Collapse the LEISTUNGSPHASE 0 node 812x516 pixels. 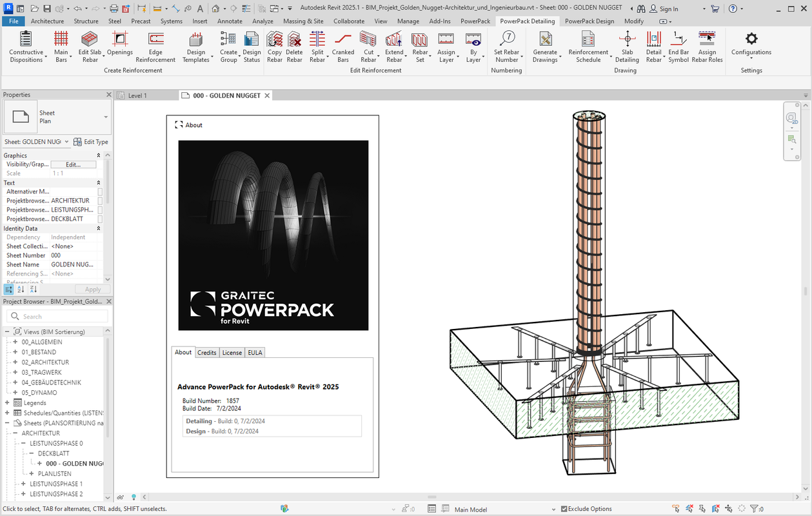pyautogui.click(x=24, y=443)
